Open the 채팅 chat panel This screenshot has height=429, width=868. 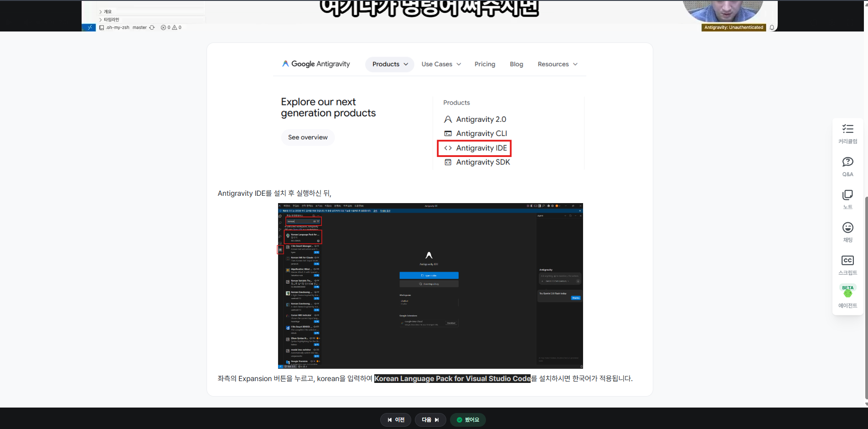[x=847, y=233]
